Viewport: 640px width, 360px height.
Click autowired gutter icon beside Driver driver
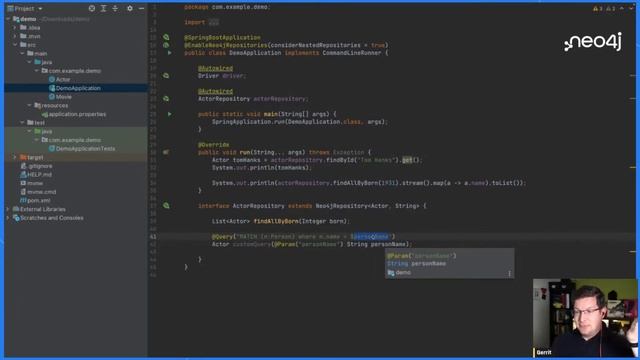(166, 76)
